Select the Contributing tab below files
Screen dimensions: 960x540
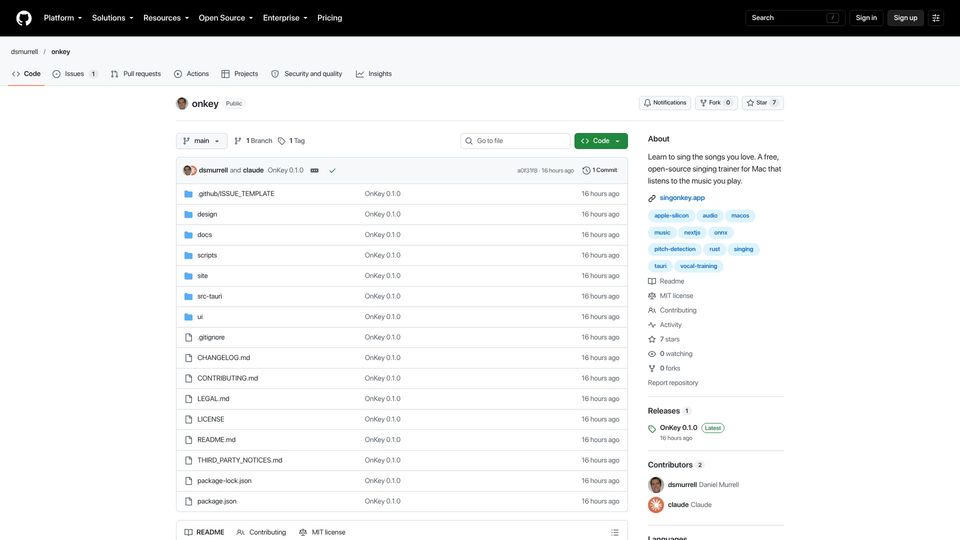pos(261,533)
